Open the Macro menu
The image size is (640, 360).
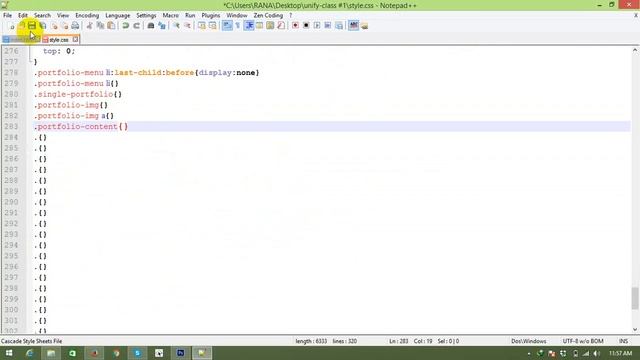[171, 16]
